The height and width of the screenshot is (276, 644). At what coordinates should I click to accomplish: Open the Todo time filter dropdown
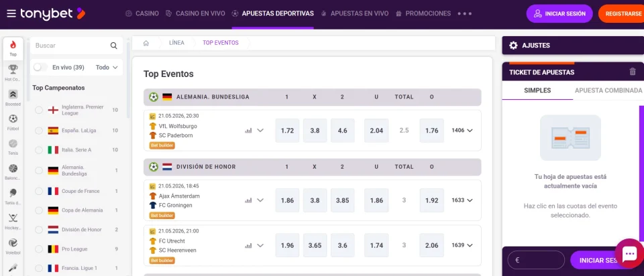pyautogui.click(x=107, y=67)
